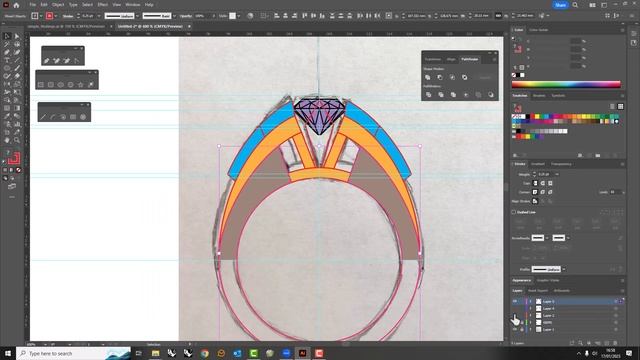Open fill color dropdown in control bar
The width and height of the screenshot is (640, 360).
pos(41,16)
